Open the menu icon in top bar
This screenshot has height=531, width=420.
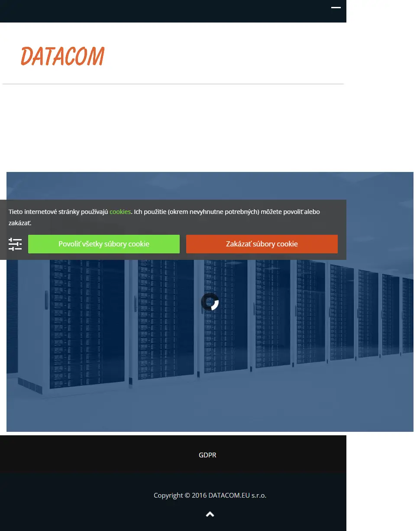click(336, 7)
